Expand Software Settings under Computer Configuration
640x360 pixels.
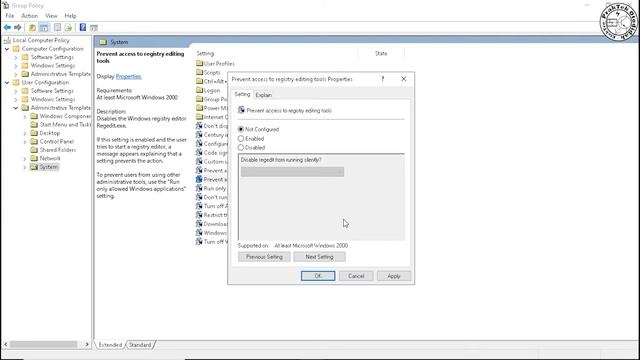16,57
